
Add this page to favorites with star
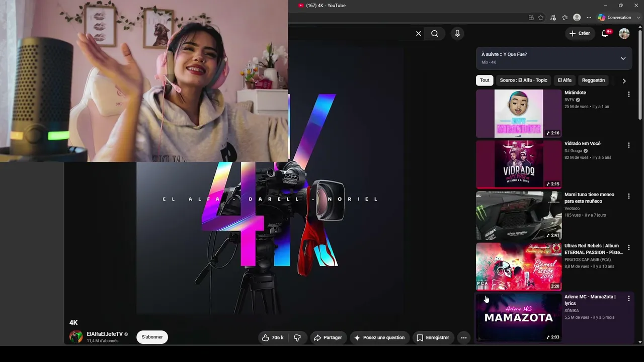point(541,18)
